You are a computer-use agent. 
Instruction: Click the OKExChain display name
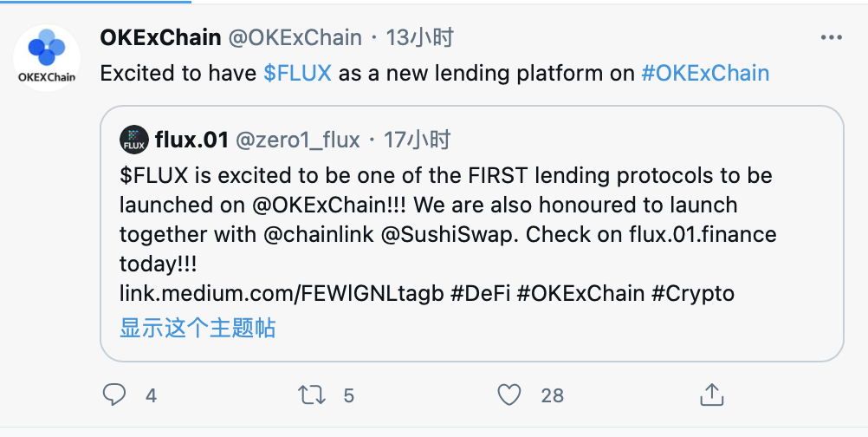click(x=159, y=37)
